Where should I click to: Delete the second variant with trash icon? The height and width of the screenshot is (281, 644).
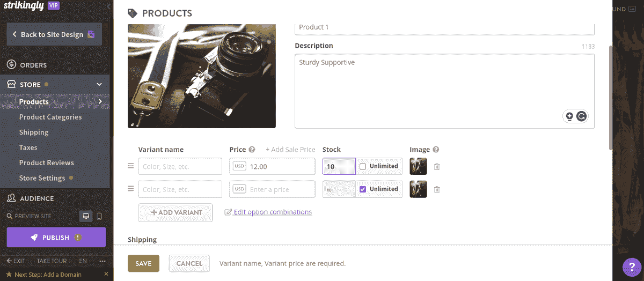437,189
